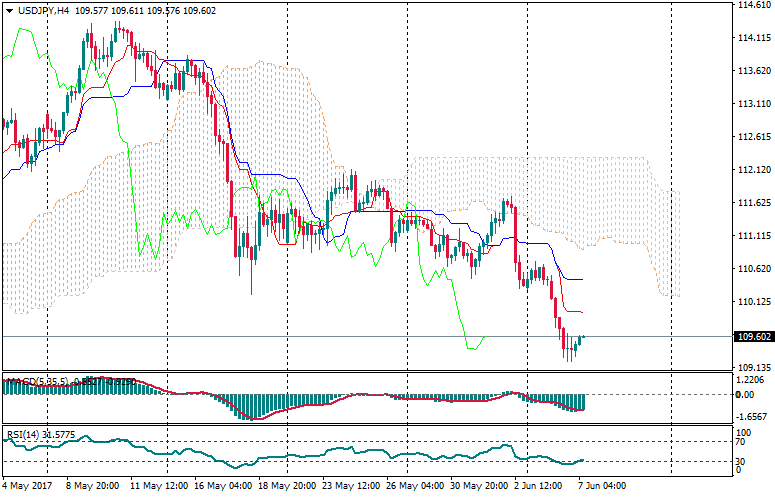Select the 18 May 20:00 time label
This screenshot has height=497, width=775.
click(286, 487)
